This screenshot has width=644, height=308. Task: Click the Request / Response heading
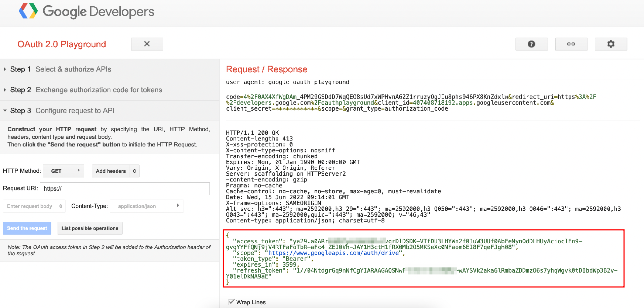(267, 69)
